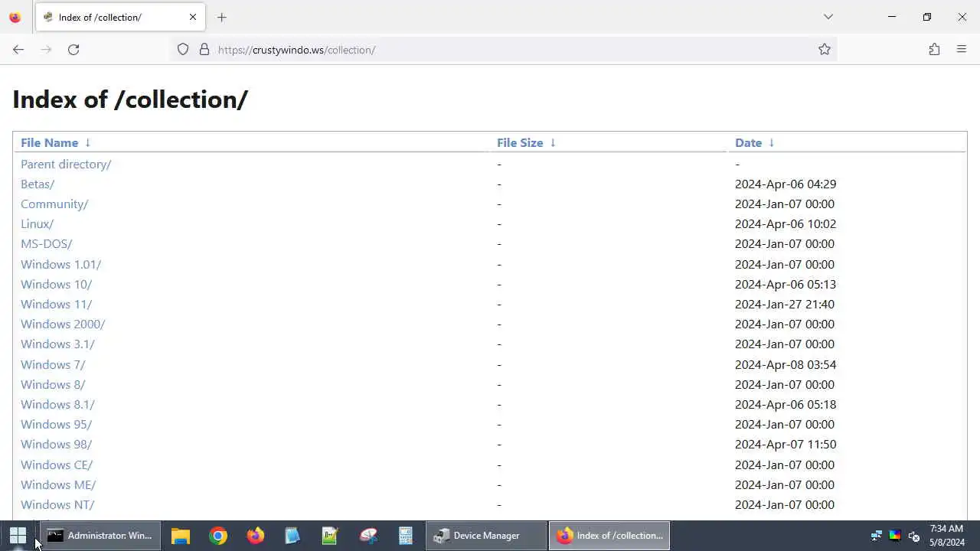The width and height of the screenshot is (980, 551).
Task: Open the Windows 1.01/ folder
Action: (x=60, y=264)
